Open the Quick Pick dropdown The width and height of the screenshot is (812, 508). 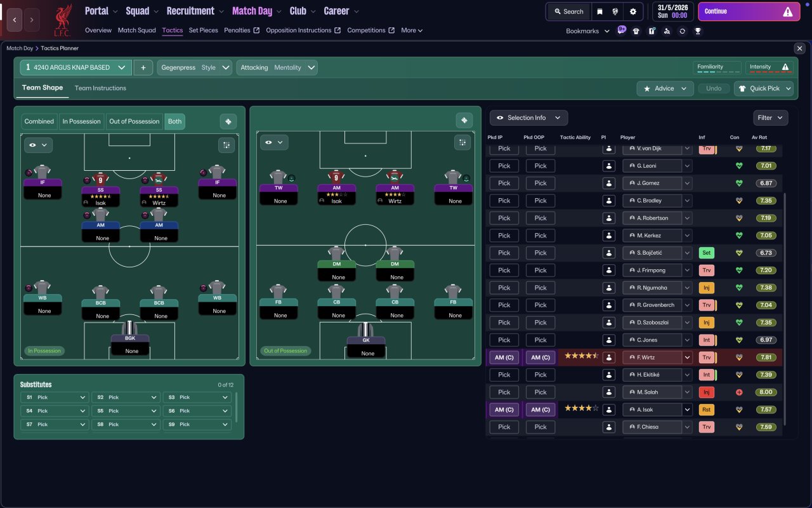764,88
